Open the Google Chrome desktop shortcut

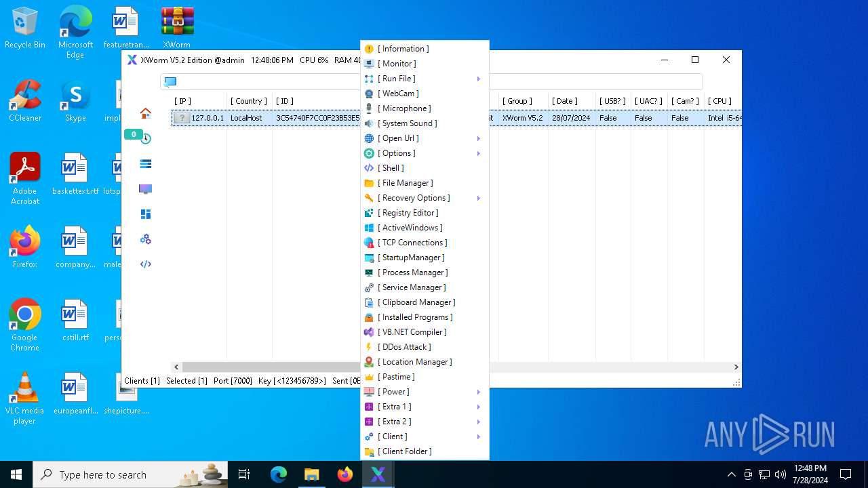tap(25, 325)
